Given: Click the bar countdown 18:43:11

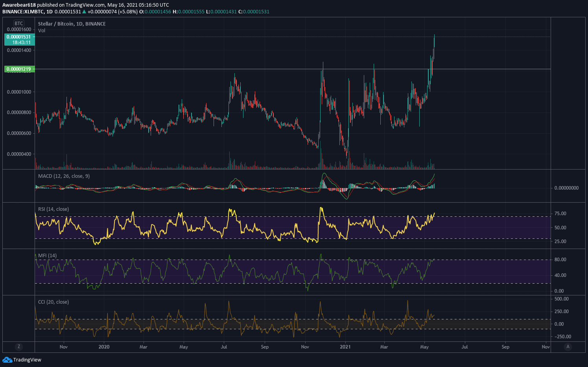Looking at the screenshot, I should (22, 42).
